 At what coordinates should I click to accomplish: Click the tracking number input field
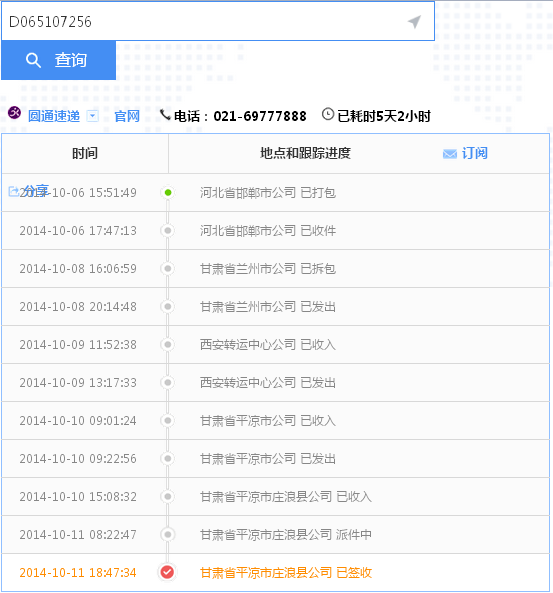point(218,21)
